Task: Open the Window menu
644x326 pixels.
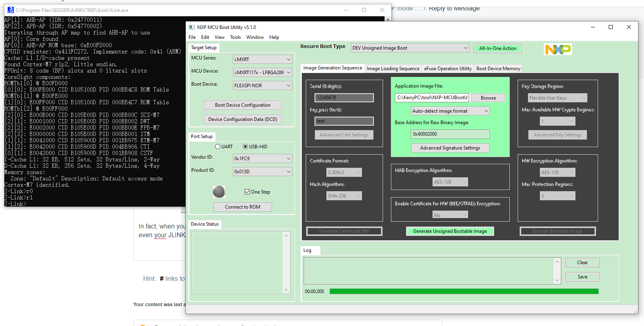Action: pyautogui.click(x=255, y=37)
